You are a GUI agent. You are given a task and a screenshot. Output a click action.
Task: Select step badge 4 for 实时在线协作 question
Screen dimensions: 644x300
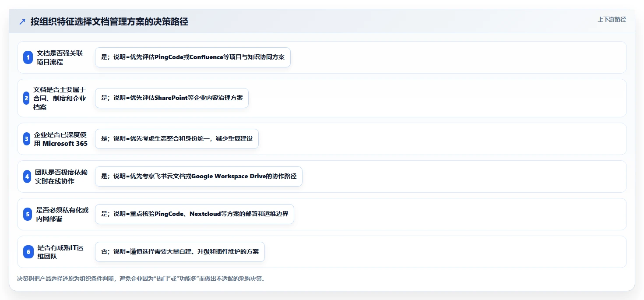(27, 176)
